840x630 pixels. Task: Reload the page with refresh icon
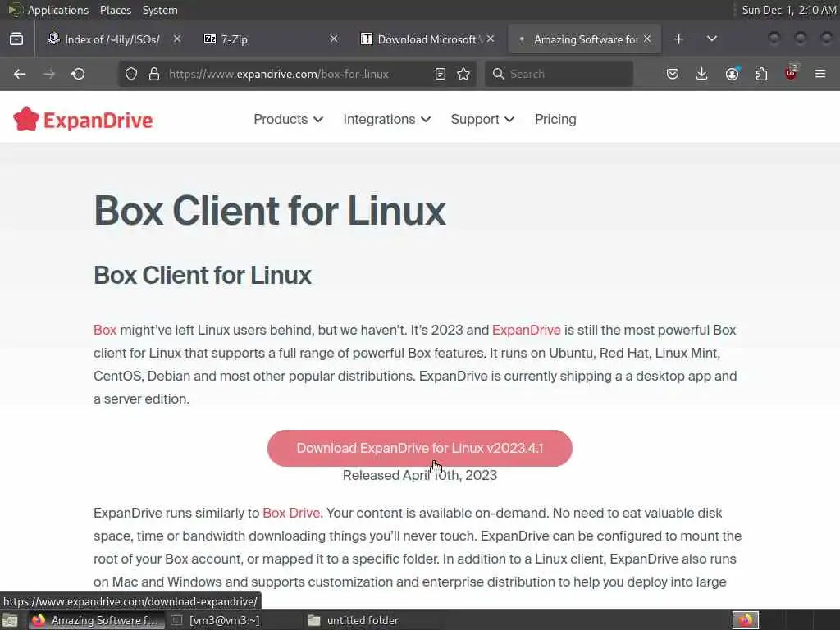coord(78,74)
